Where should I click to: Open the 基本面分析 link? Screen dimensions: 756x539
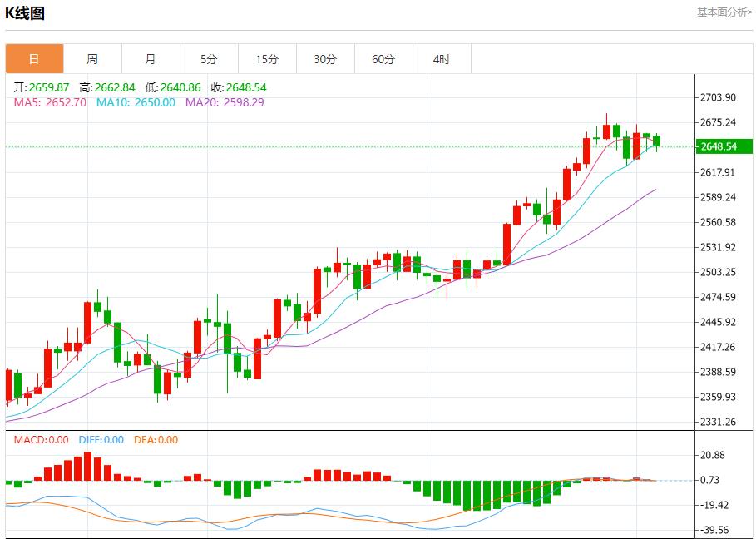pos(724,12)
